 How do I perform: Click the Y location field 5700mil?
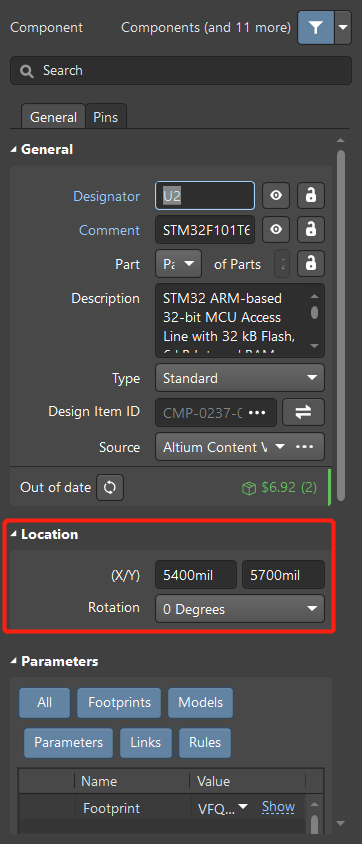283,575
